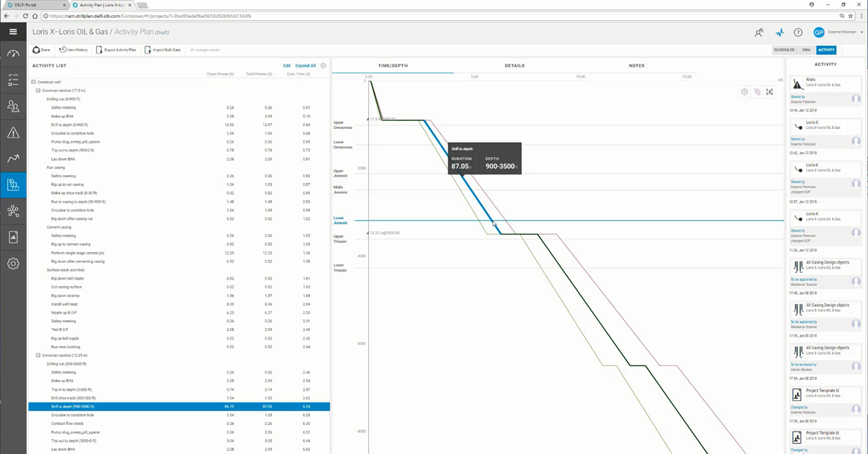Click Loris X–Loris OIL & Gas breadcrumb

pos(71,32)
